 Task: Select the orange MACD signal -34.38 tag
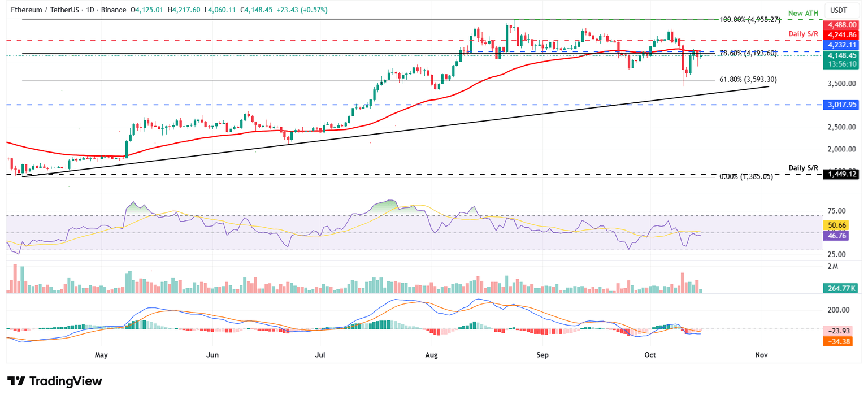point(842,341)
